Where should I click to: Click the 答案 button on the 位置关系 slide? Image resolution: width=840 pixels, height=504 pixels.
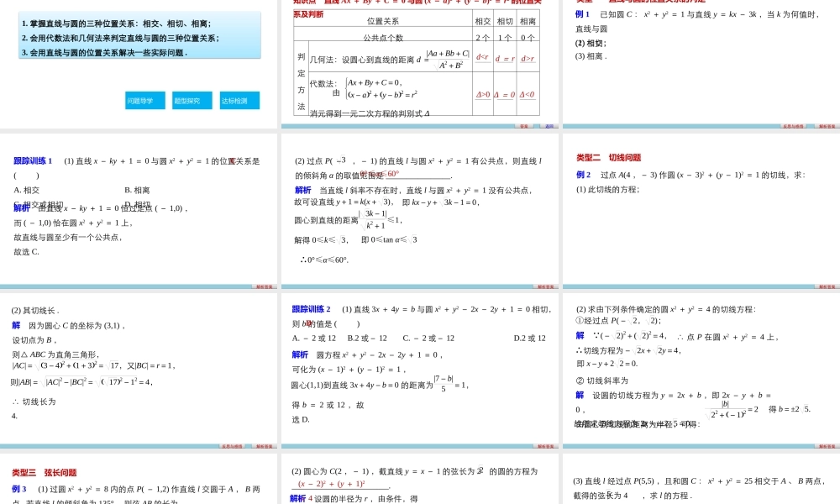(x=522, y=125)
